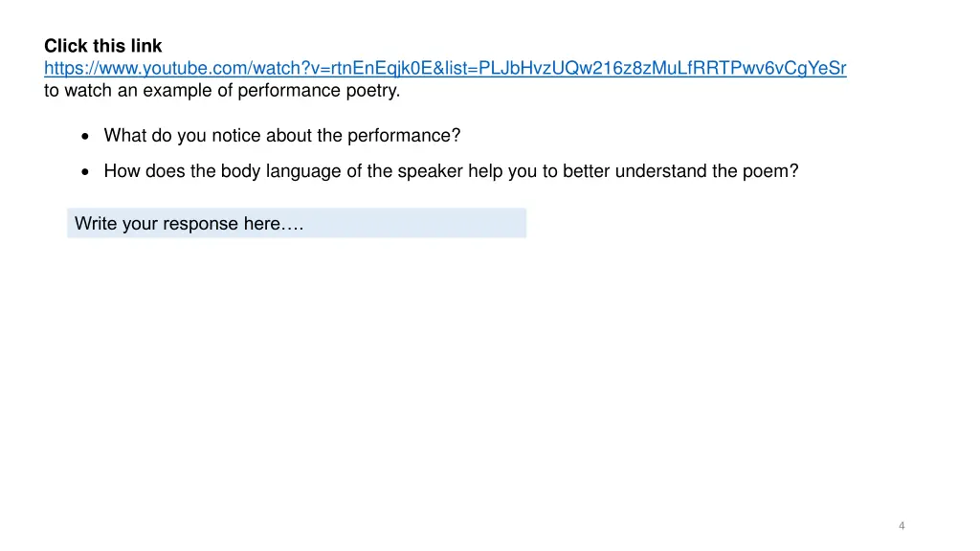The image size is (980, 551).
Task: Open the YouTube performance poetry hyperlink
Action: tap(445, 68)
